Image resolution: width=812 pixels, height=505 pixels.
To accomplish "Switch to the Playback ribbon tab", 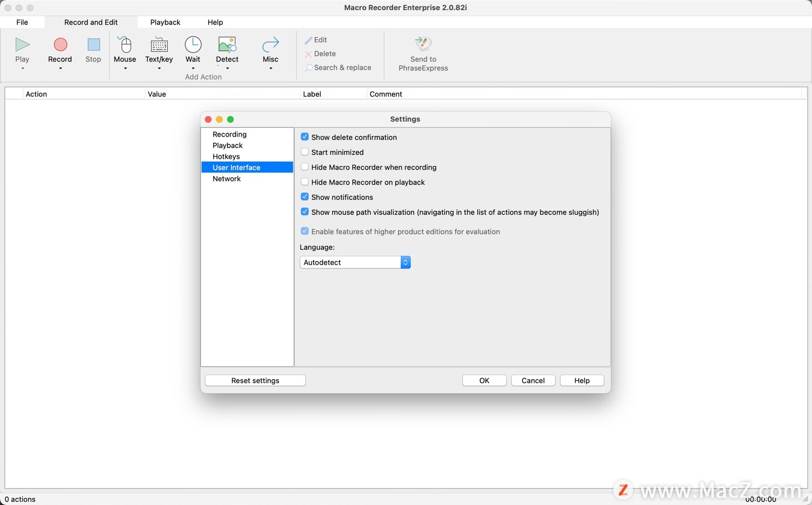I will [x=165, y=22].
